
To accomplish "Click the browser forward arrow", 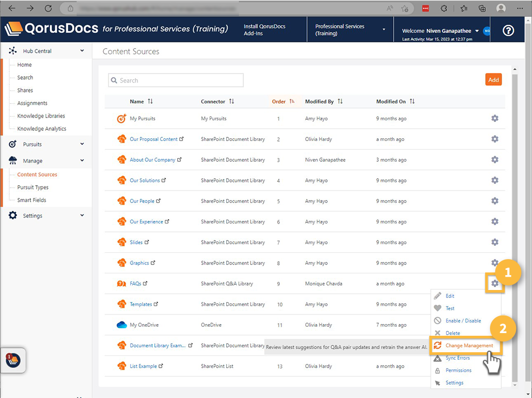I will click(30, 9).
